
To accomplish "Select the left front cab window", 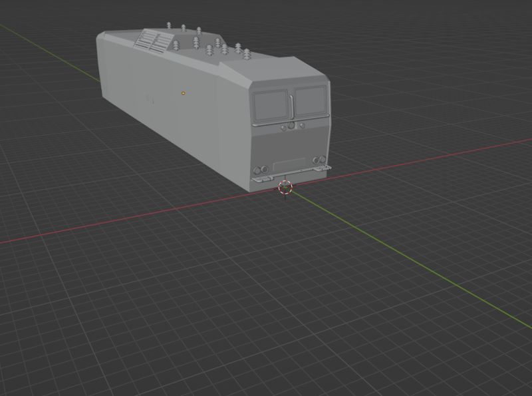I will click(273, 105).
